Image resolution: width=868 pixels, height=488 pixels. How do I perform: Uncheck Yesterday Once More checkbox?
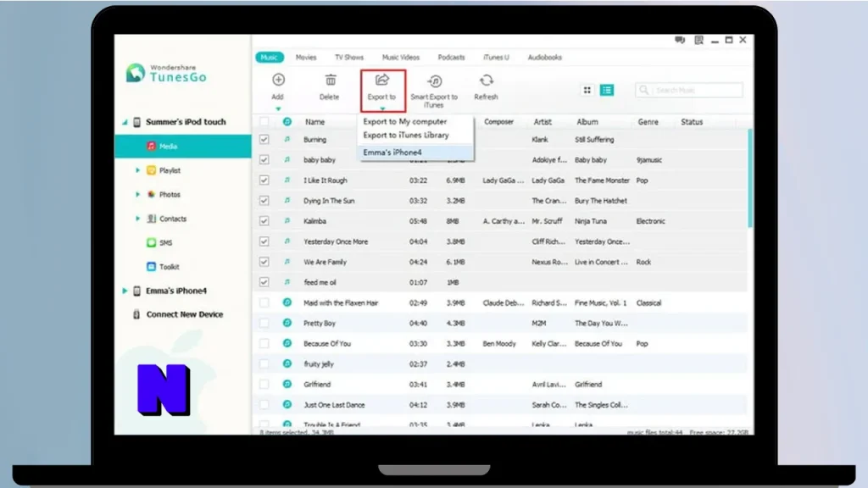click(x=264, y=241)
